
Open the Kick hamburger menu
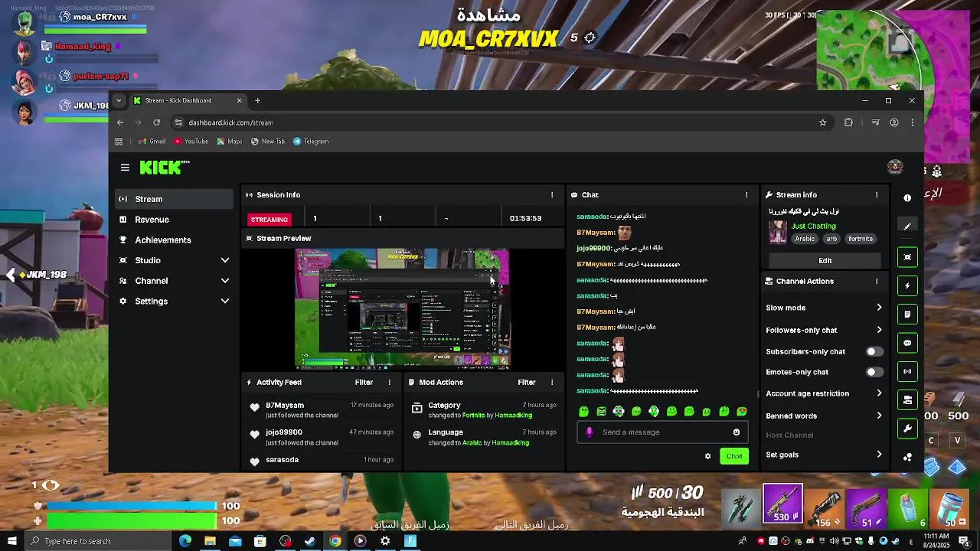coord(125,167)
